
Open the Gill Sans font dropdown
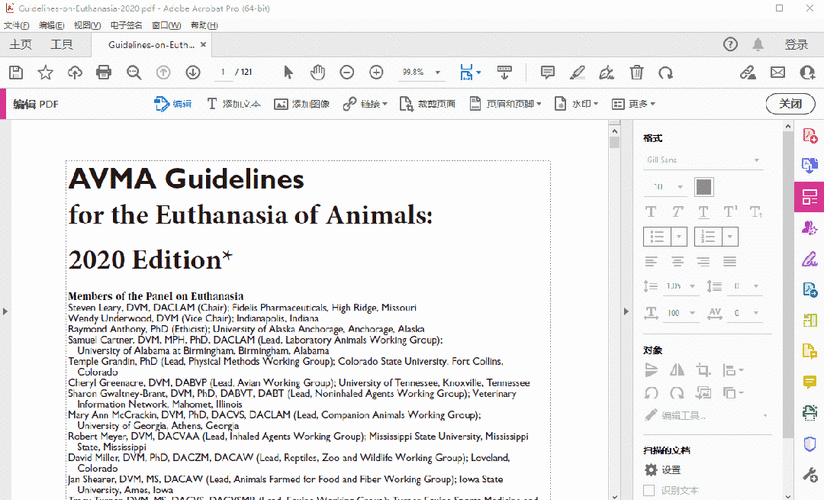pos(704,160)
